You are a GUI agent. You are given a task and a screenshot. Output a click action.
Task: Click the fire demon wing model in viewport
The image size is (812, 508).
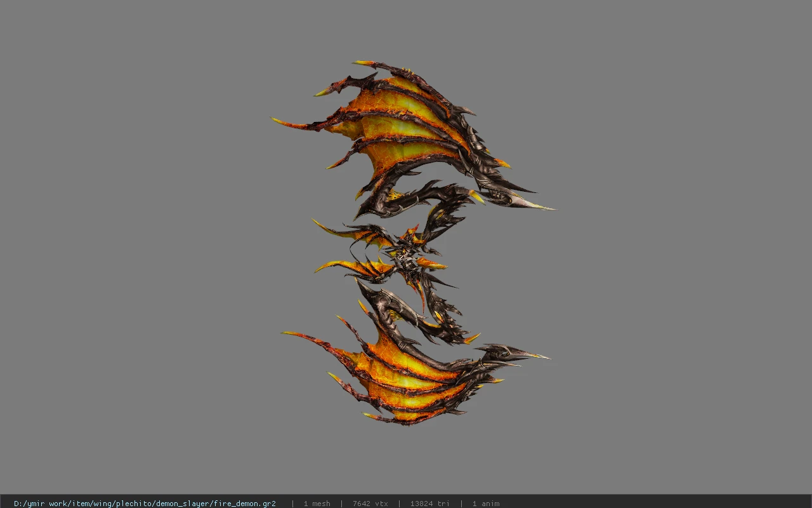(x=413, y=243)
